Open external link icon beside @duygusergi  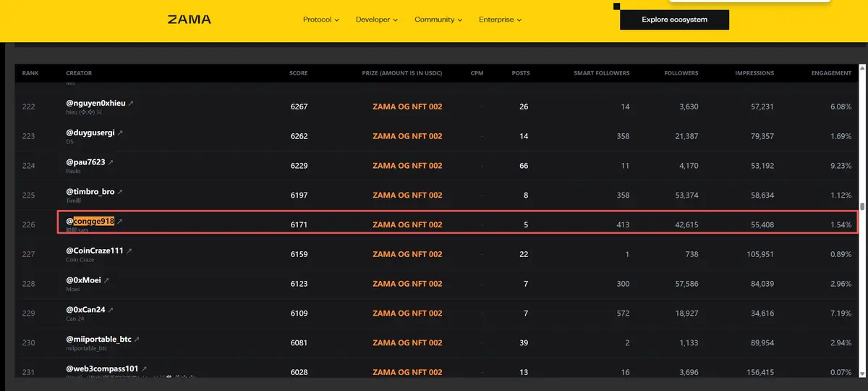[120, 133]
